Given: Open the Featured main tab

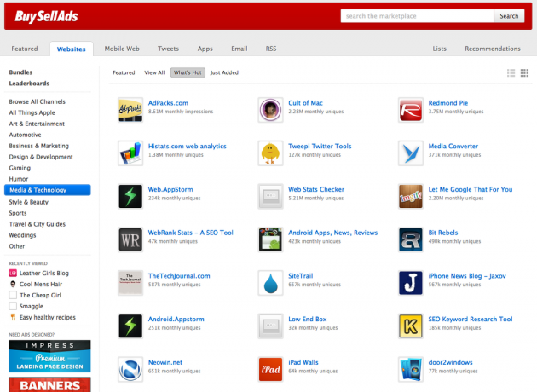Looking at the screenshot, I should (x=25, y=49).
